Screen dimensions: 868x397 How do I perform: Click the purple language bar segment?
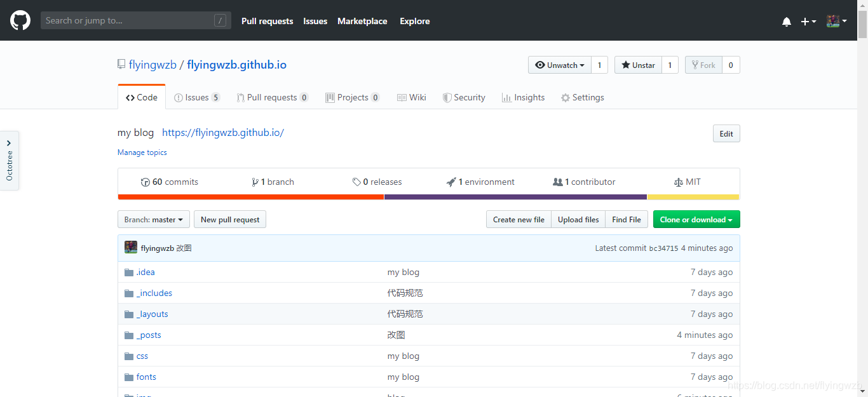pos(515,197)
